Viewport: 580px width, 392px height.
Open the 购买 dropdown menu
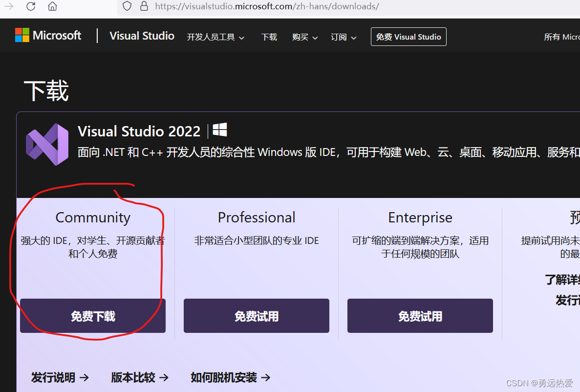[304, 37]
